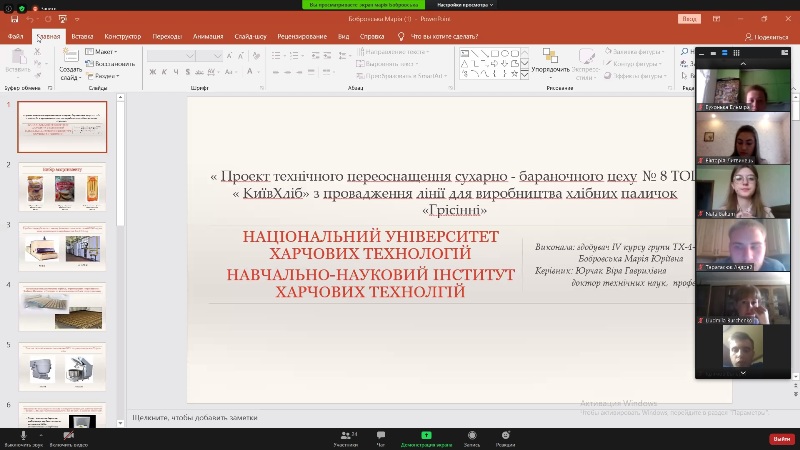The height and width of the screenshot is (450, 800).
Task: Open the Вставка ribbon tab
Action: [x=82, y=37]
